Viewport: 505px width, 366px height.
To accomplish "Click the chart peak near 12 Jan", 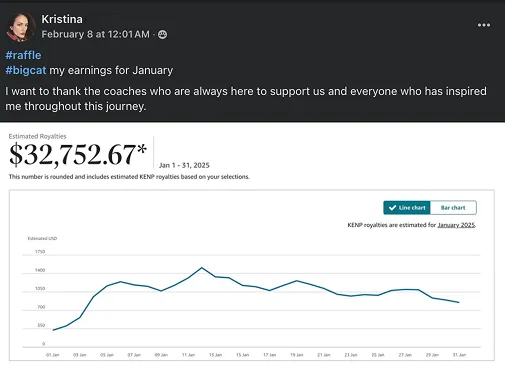I will click(x=202, y=268).
